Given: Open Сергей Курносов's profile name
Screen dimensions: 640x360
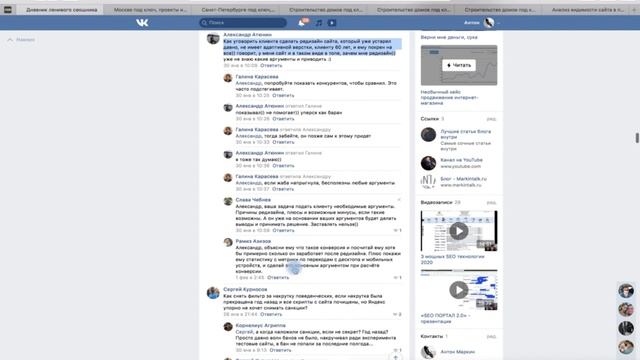Looking at the screenshot, I should click(x=245, y=289).
